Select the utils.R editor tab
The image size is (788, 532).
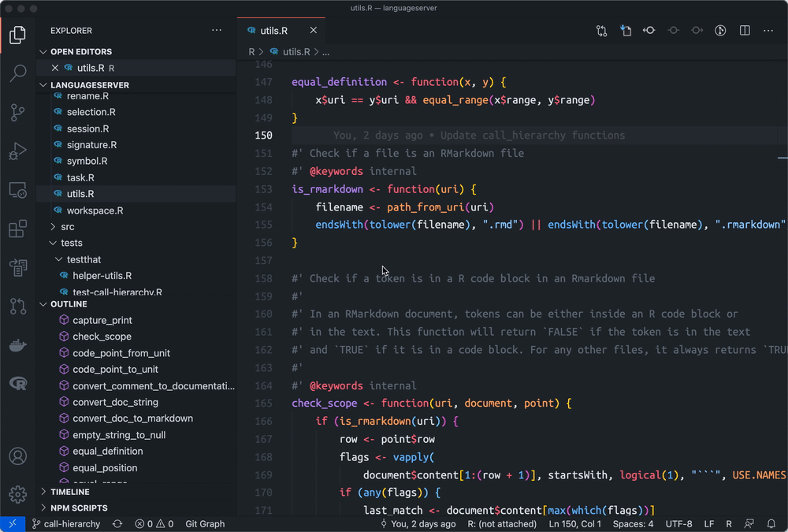281,31
